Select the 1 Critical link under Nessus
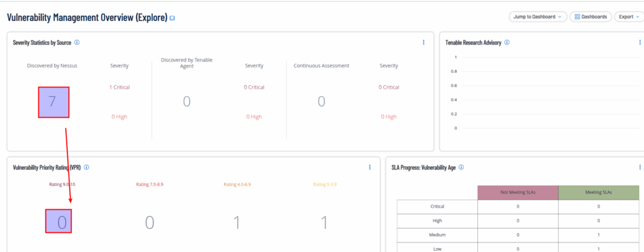 pyautogui.click(x=119, y=87)
